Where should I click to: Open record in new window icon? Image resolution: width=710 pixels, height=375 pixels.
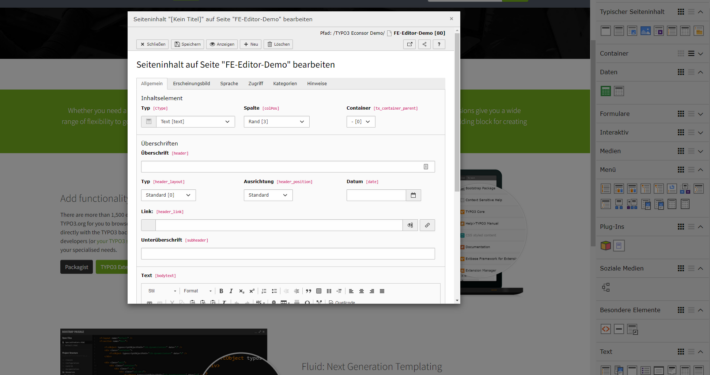(409, 44)
